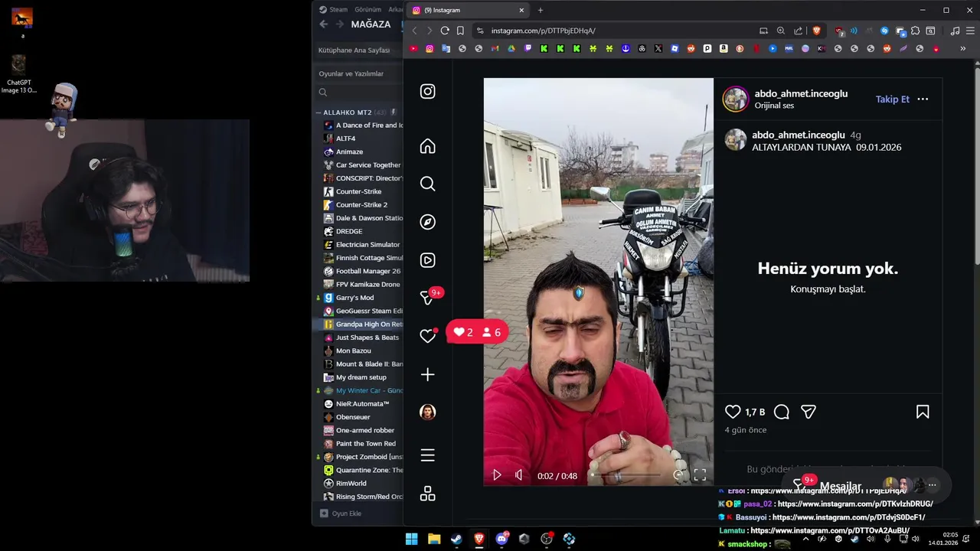Open File Explorer from the taskbar
The image size is (980, 551).
pyautogui.click(x=434, y=539)
